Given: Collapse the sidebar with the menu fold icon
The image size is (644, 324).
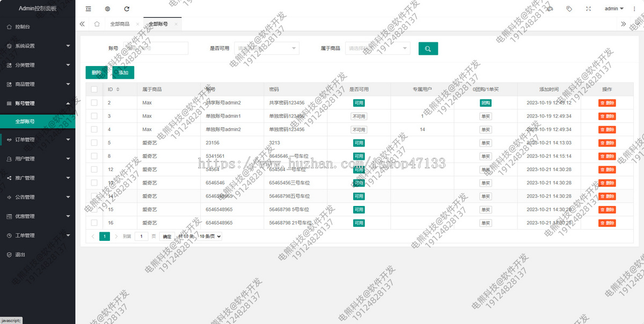Looking at the screenshot, I should (89, 9).
